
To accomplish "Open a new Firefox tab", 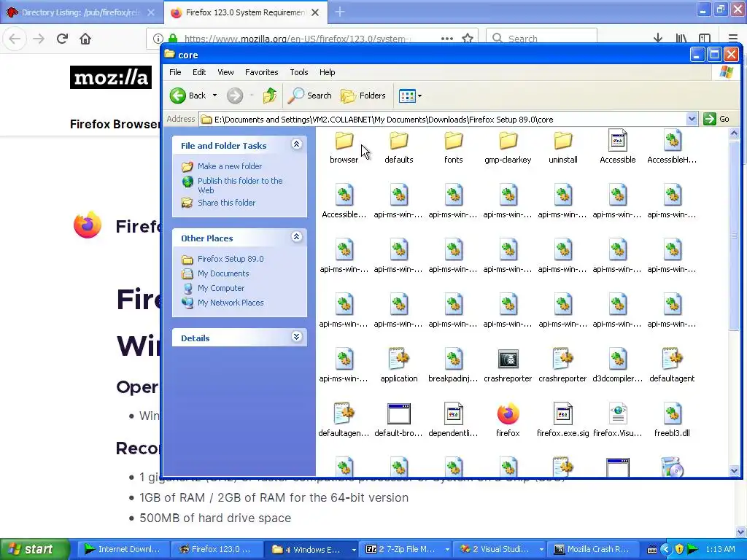I will (340, 12).
